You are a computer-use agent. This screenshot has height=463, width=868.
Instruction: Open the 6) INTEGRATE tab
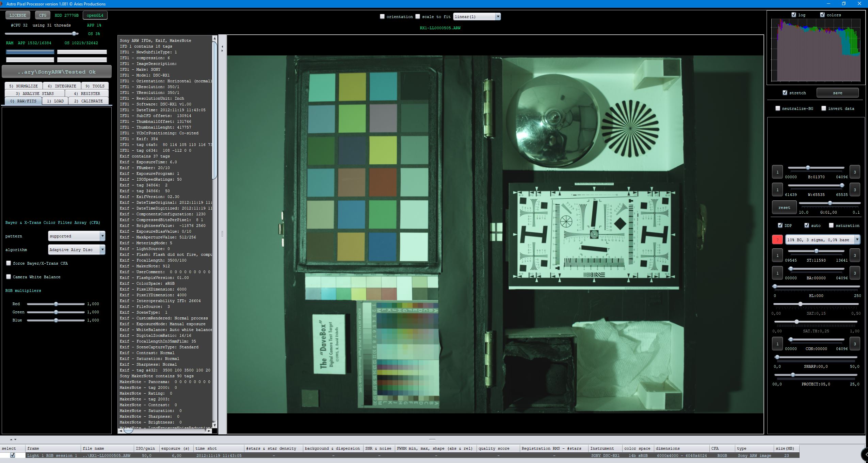(x=62, y=86)
